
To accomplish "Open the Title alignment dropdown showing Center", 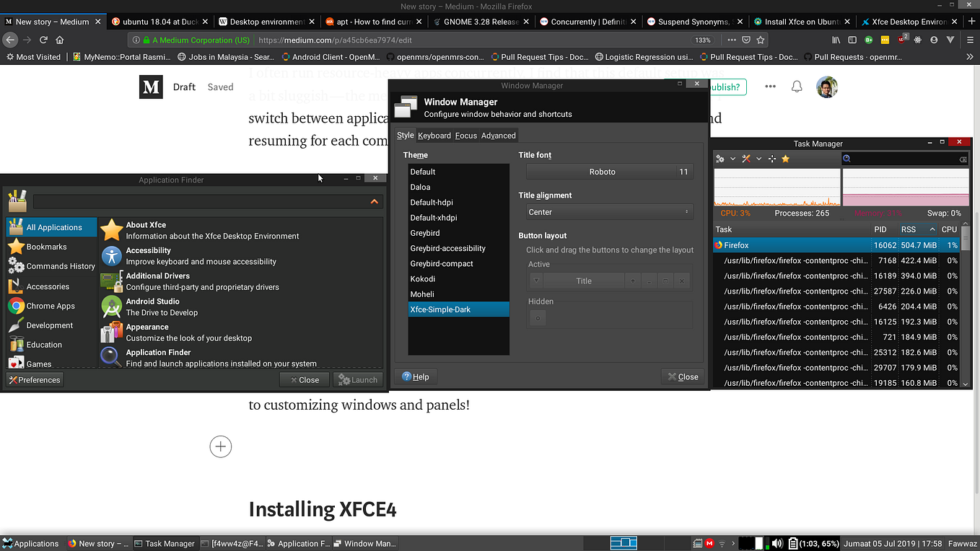I will point(608,211).
